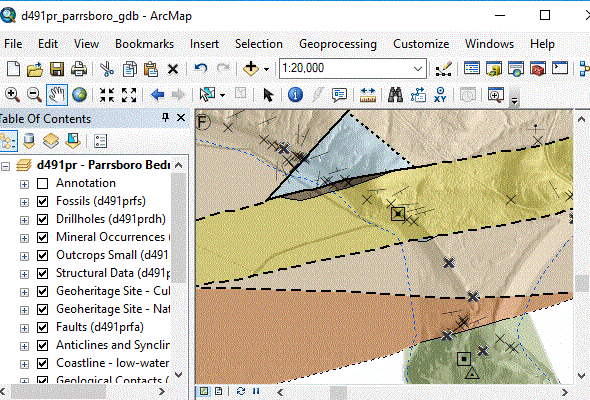Zoom to Full Extent globe icon
The width and height of the screenshot is (590, 400).
pos(79,95)
